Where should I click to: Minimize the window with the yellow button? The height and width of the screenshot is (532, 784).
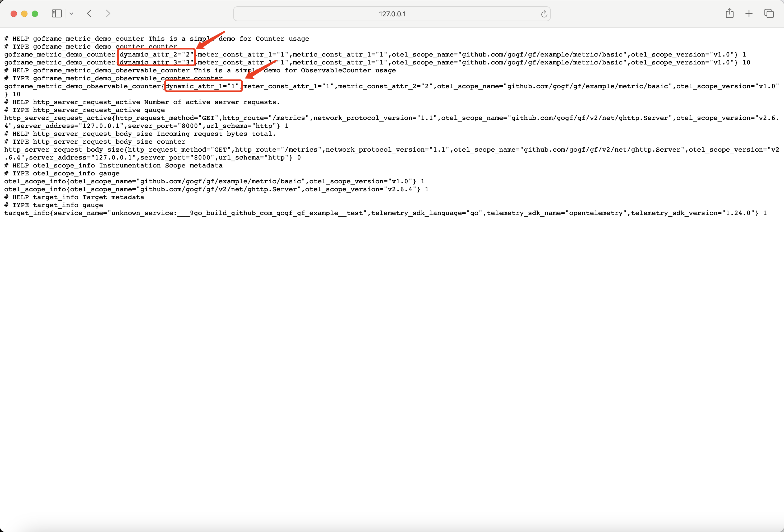click(24, 14)
